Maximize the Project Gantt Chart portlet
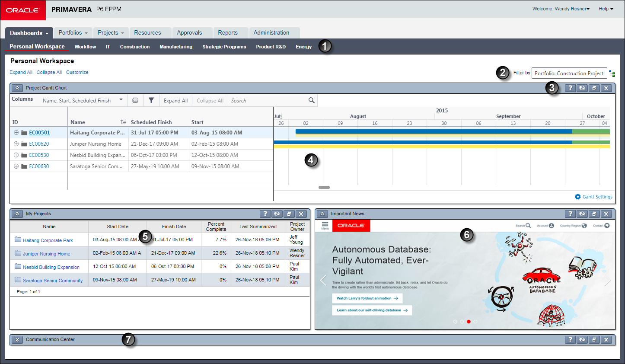 pyautogui.click(x=594, y=88)
